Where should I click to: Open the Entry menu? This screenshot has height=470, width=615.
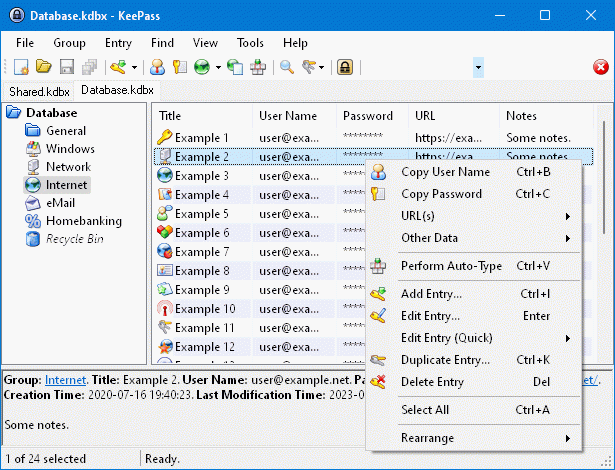click(x=118, y=43)
